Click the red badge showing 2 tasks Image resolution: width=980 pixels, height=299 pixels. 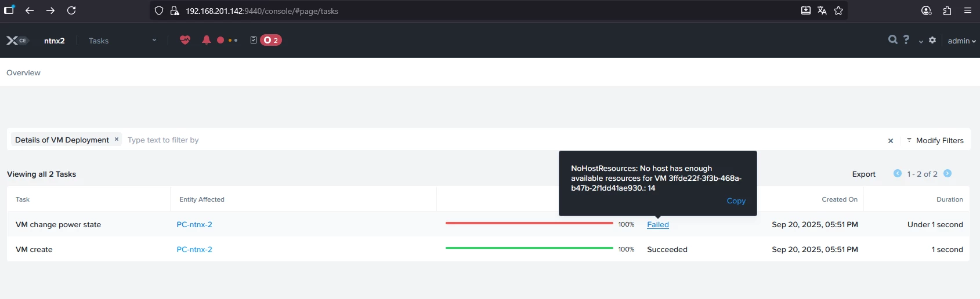coord(271,40)
